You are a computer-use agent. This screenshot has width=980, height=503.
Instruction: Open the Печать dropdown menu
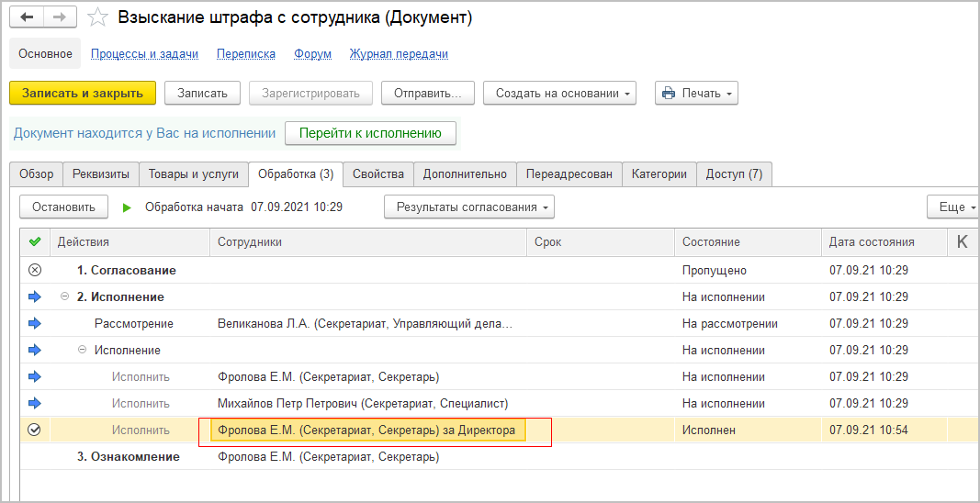coord(696,93)
